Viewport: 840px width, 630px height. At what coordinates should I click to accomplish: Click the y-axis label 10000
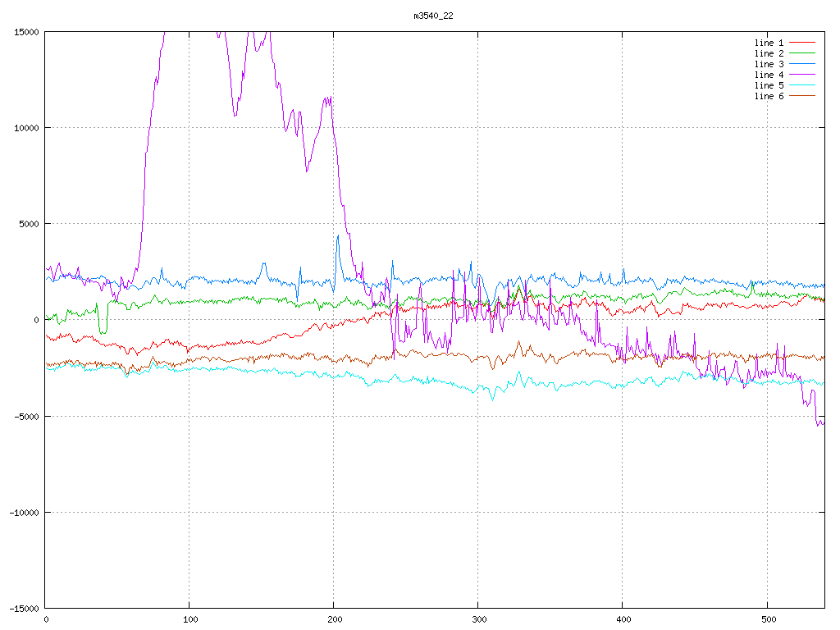point(26,128)
